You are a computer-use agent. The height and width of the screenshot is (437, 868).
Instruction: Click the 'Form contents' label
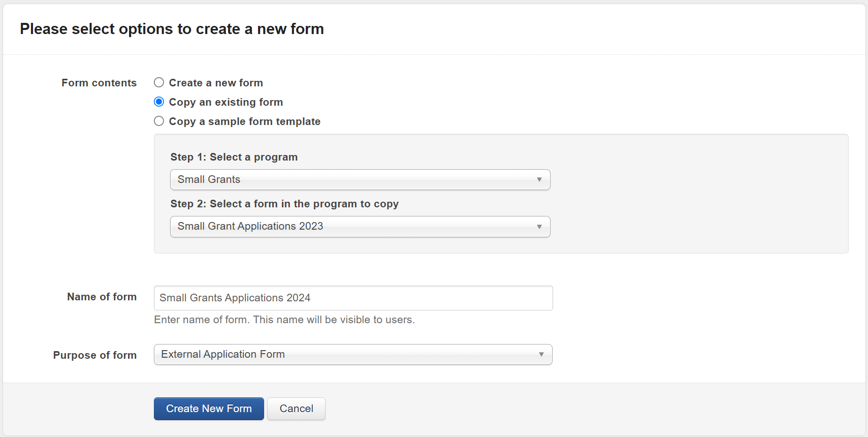tap(99, 83)
